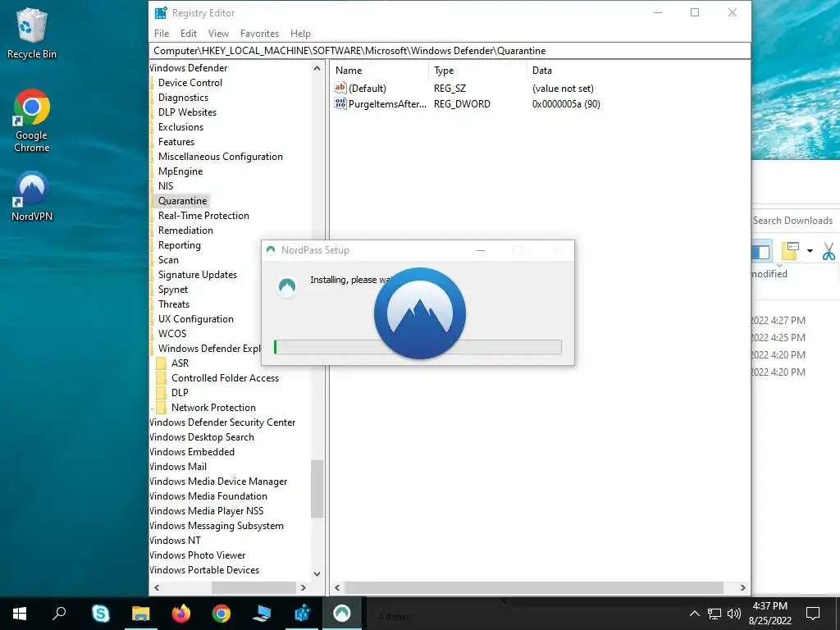Viewport: 840px width, 630px height.
Task: Select the Device Control key
Action: pyautogui.click(x=190, y=83)
